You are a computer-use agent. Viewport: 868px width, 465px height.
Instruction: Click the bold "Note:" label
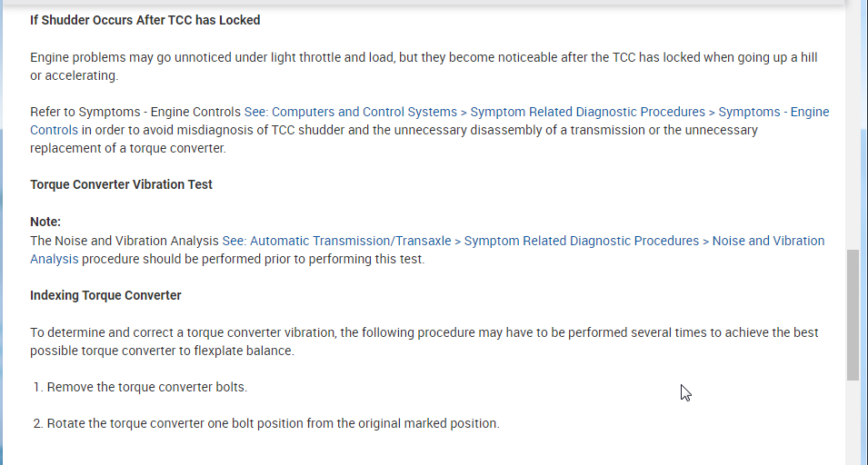coord(45,222)
